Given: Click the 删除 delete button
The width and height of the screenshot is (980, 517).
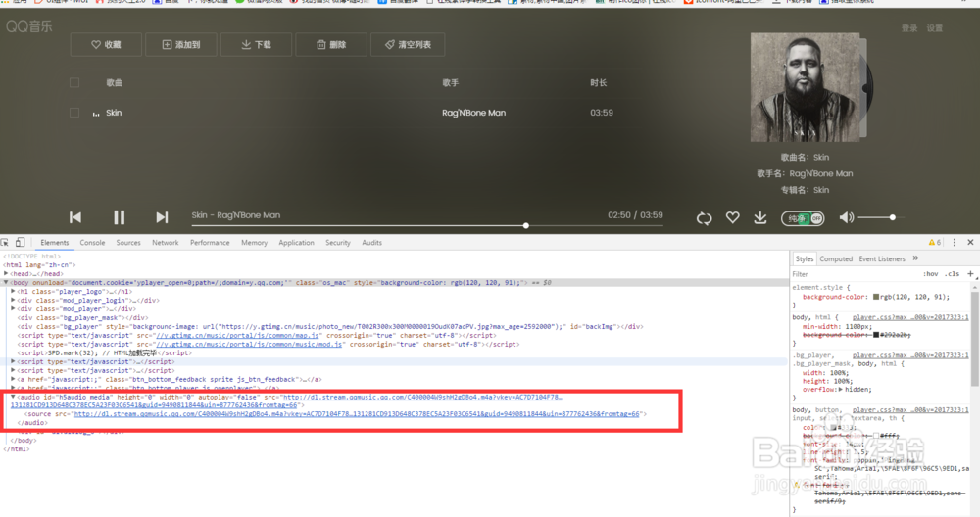Looking at the screenshot, I should (x=331, y=44).
